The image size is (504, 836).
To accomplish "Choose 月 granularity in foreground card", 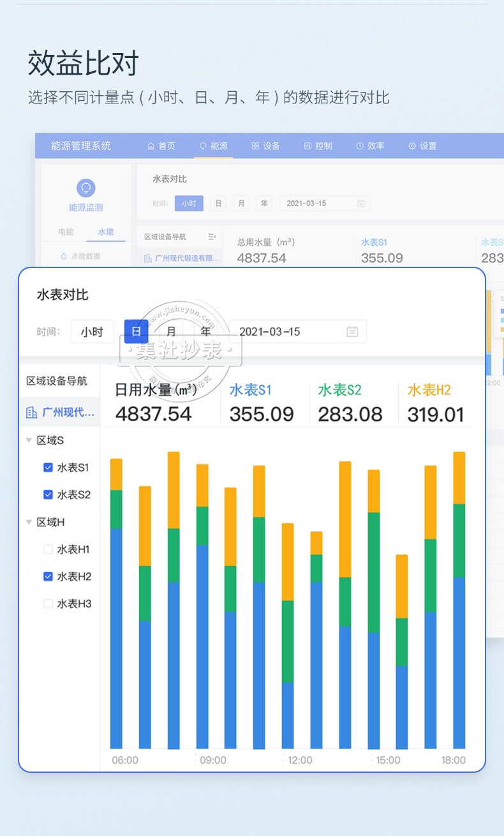I will point(171,332).
